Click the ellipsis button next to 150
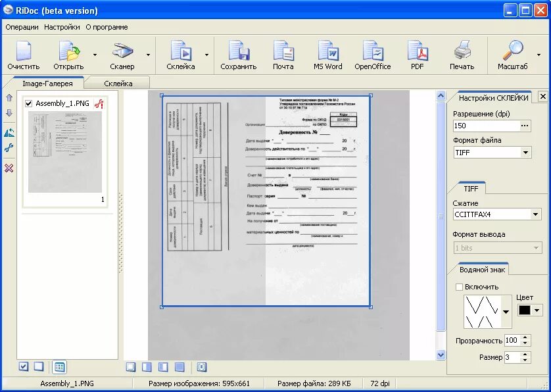 point(525,126)
